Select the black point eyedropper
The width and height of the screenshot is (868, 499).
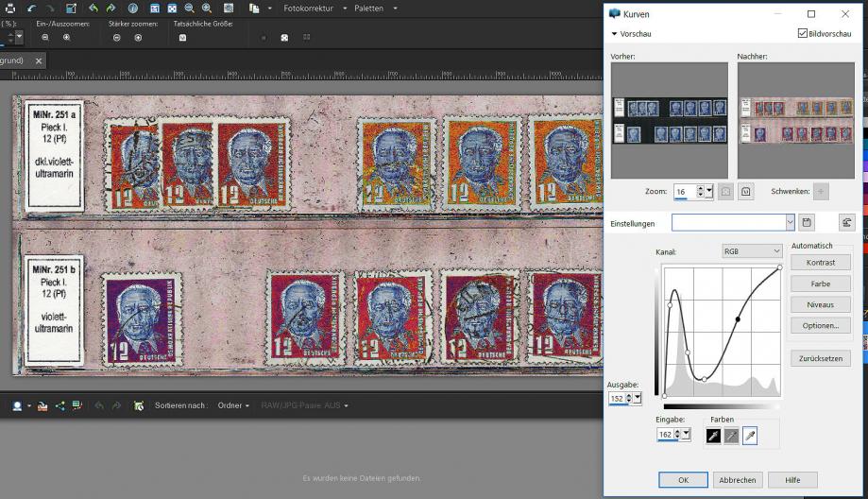(713, 436)
